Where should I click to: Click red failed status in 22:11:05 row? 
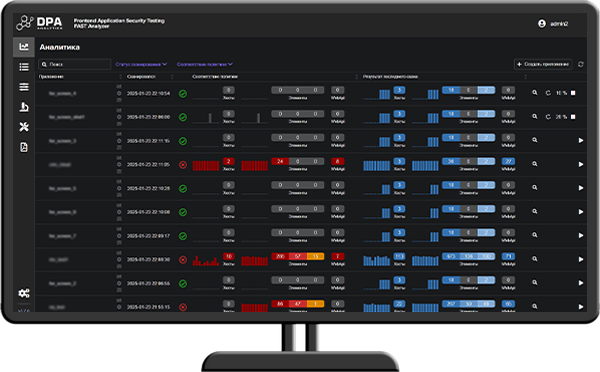[x=183, y=165]
